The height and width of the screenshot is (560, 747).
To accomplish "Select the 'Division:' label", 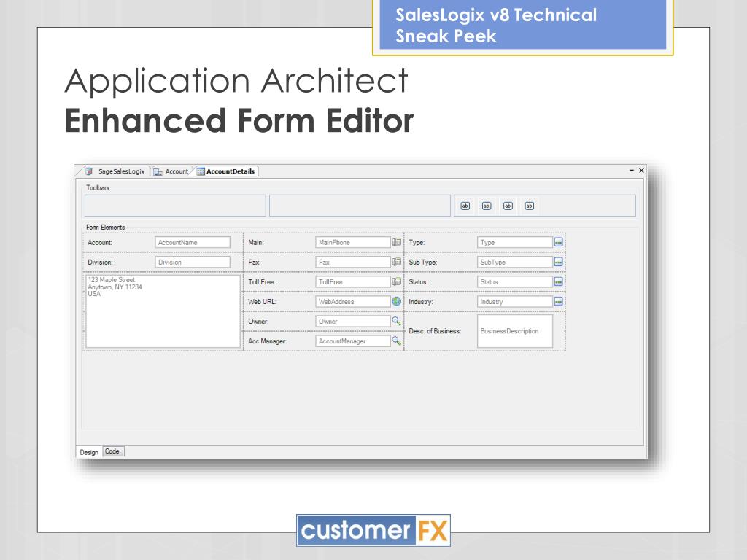I will pos(100,262).
